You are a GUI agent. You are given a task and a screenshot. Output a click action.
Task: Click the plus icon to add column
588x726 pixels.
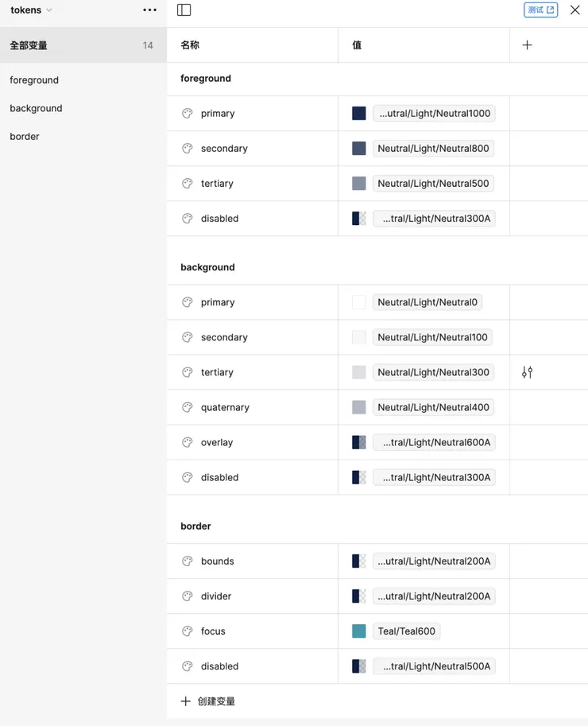coord(527,45)
